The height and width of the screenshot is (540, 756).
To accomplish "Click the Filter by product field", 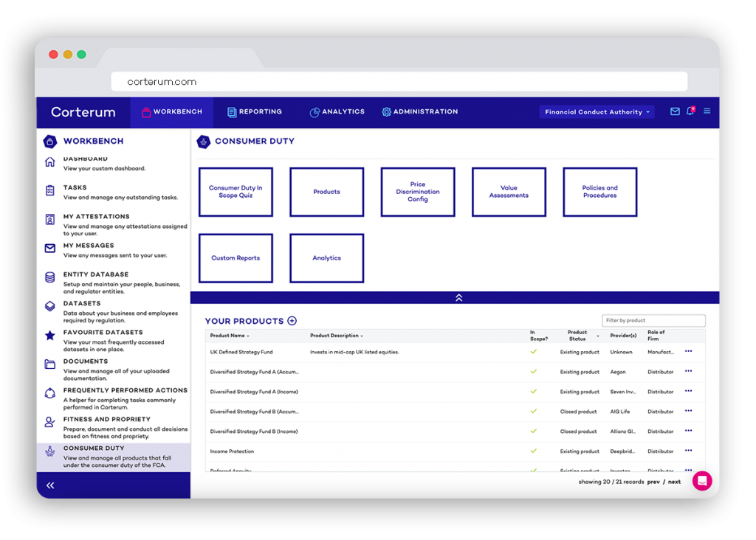I will (x=654, y=320).
